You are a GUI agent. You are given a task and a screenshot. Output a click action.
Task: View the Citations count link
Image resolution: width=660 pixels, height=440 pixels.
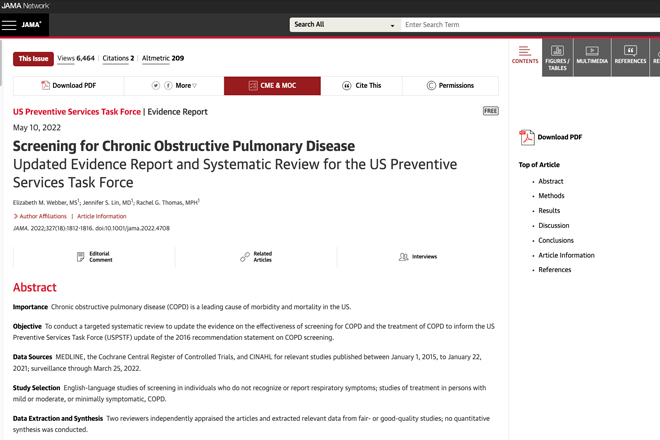pyautogui.click(x=118, y=58)
